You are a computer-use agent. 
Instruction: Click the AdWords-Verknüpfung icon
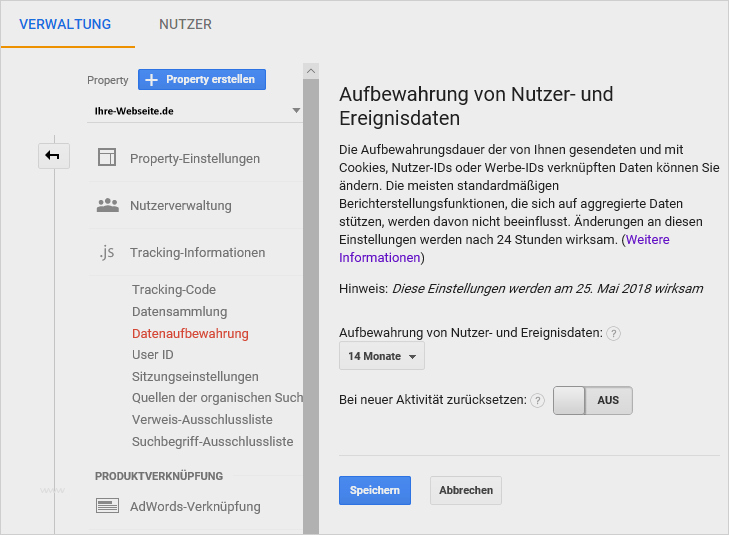click(x=107, y=506)
